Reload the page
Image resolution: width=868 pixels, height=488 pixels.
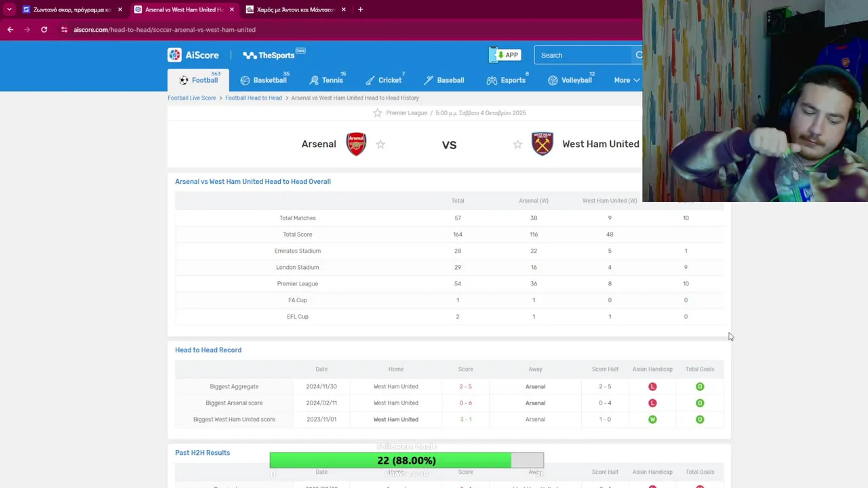click(44, 29)
